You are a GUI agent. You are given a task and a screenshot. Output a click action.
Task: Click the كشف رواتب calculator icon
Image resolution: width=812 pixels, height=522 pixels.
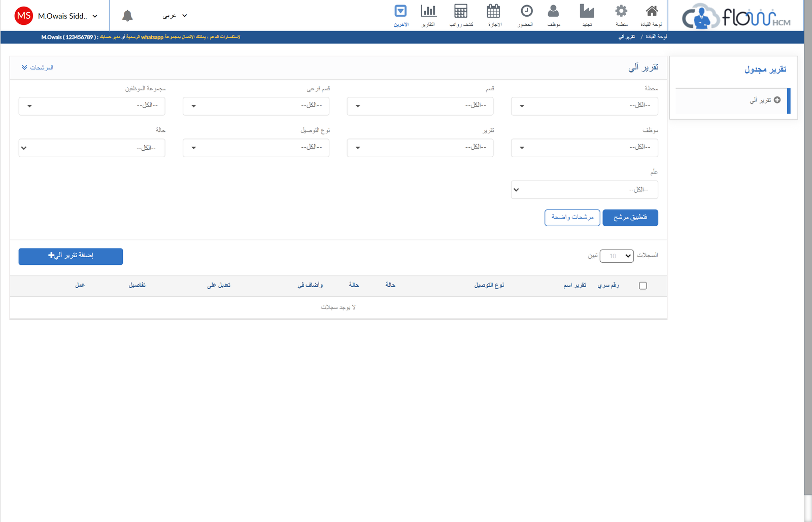pyautogui.click(x=461, y=12)
